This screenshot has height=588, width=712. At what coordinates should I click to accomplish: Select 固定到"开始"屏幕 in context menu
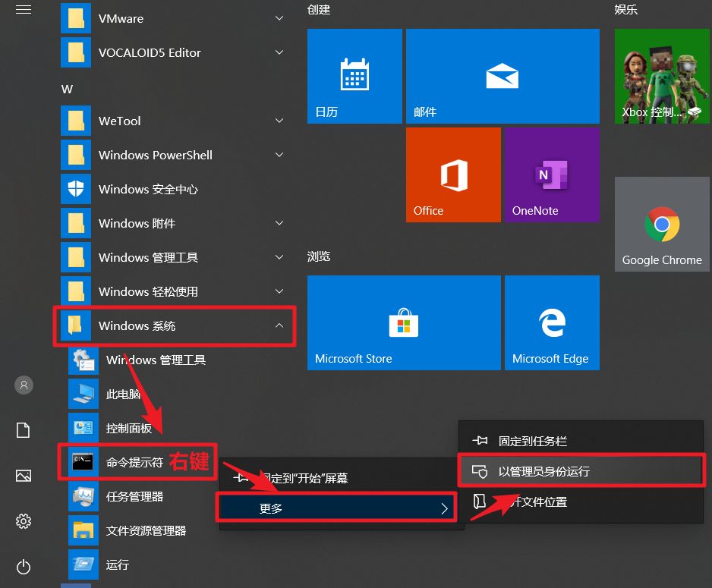342,478
